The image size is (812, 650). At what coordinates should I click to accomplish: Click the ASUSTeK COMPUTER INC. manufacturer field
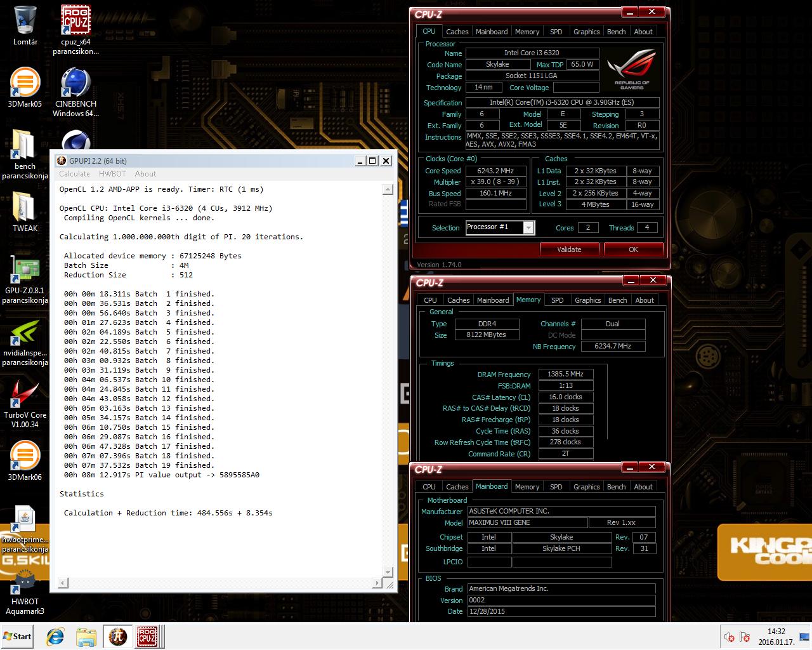pyautogui.click(x=561, y=511)
